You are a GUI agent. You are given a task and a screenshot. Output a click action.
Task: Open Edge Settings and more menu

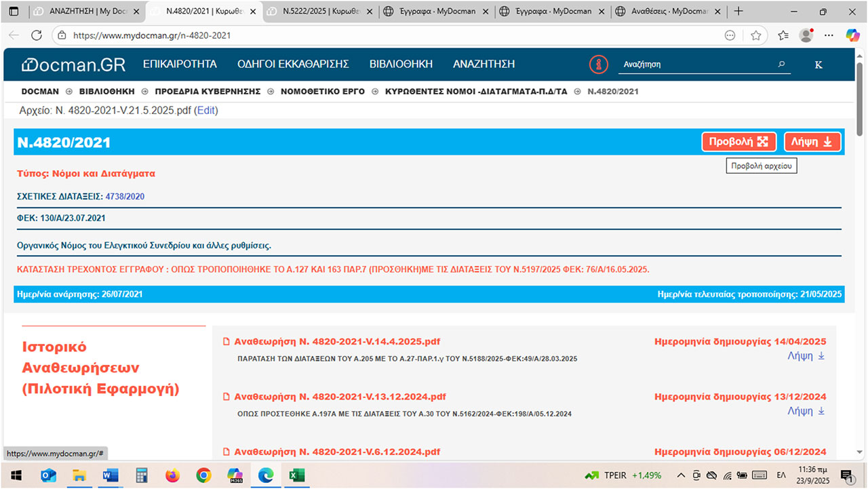point(829,35)
